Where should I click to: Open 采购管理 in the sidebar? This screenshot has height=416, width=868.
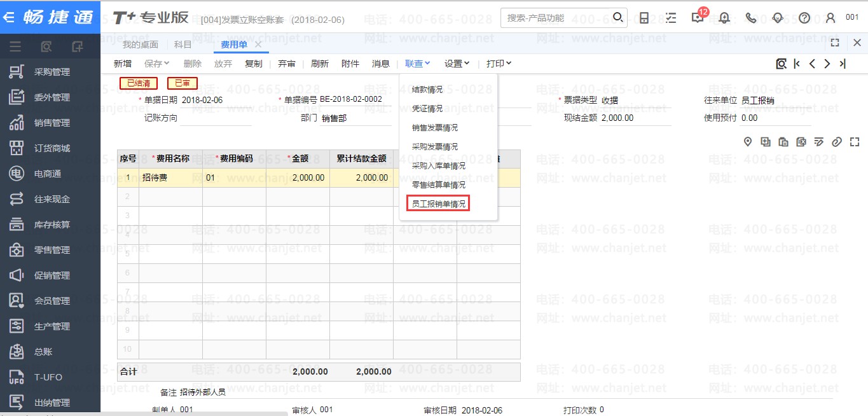tap(52, 72)
